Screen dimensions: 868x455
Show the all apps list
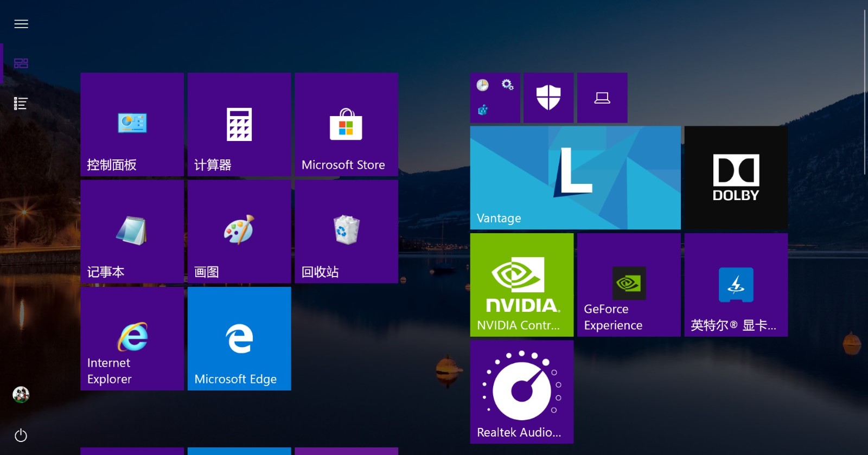pos(21,104)
